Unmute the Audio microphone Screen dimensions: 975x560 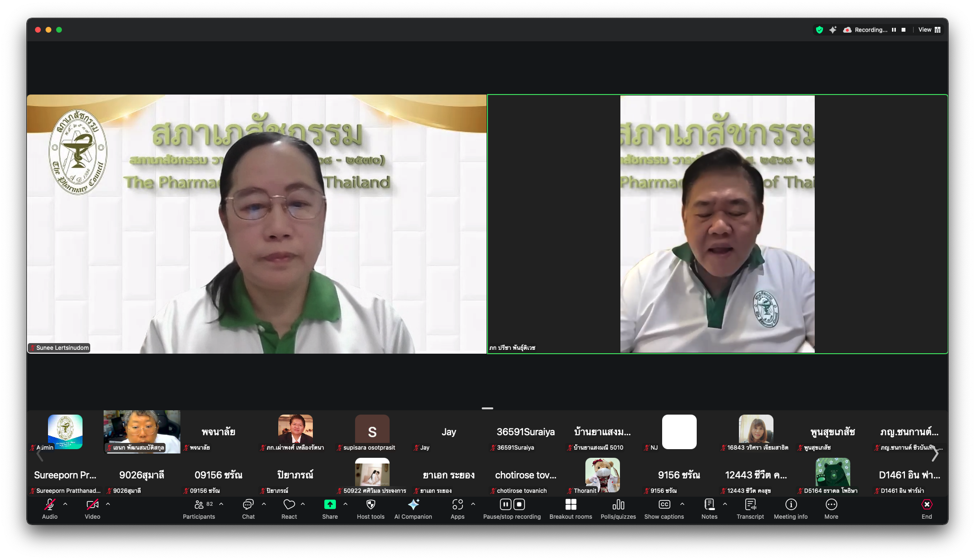tap(50, 505)
